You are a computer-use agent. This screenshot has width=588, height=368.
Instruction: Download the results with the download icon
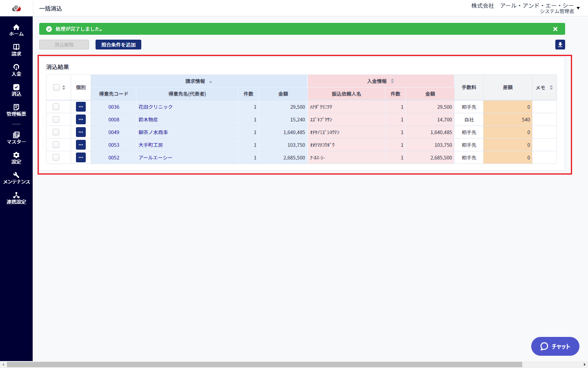560,45
